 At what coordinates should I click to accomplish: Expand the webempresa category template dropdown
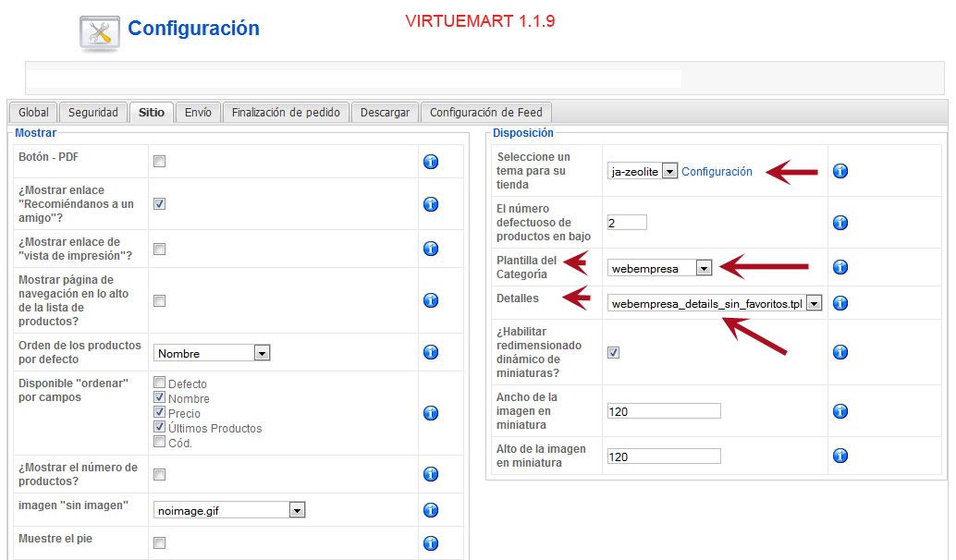click(x=660, y=268)
